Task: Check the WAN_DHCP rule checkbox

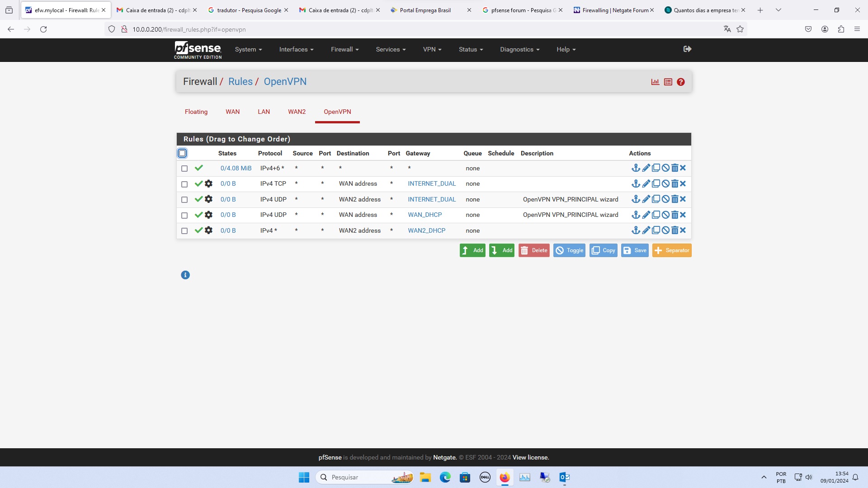Action: coord(184,215)
